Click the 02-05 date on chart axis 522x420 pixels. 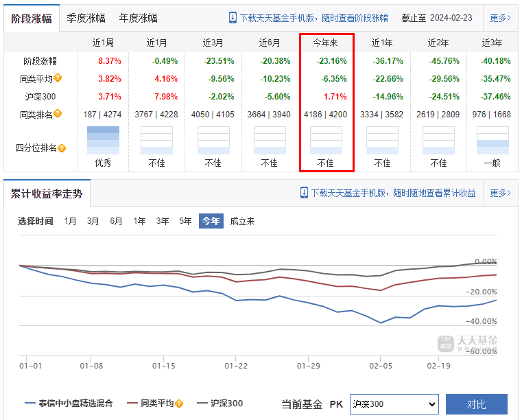[381, 366]
